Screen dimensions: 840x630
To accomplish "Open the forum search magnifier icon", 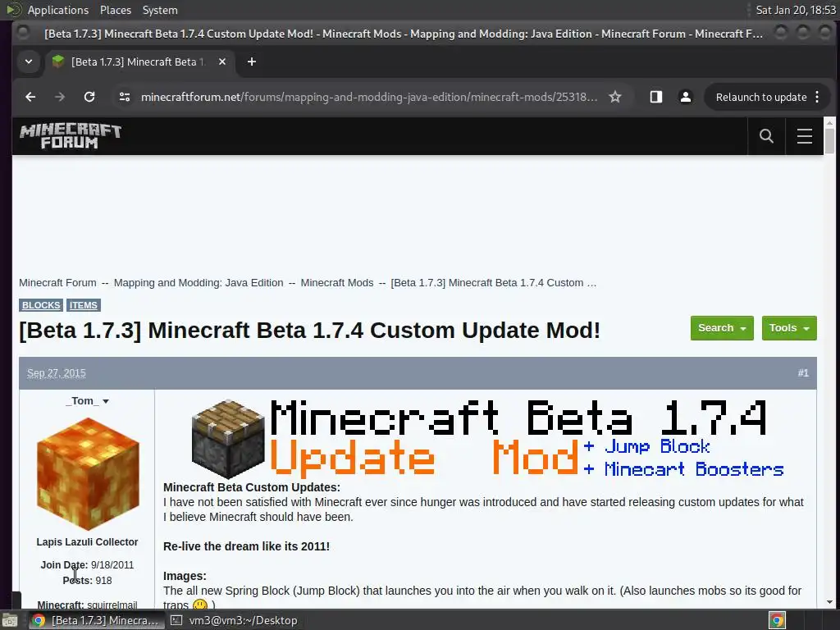I will tap(767, 136).
